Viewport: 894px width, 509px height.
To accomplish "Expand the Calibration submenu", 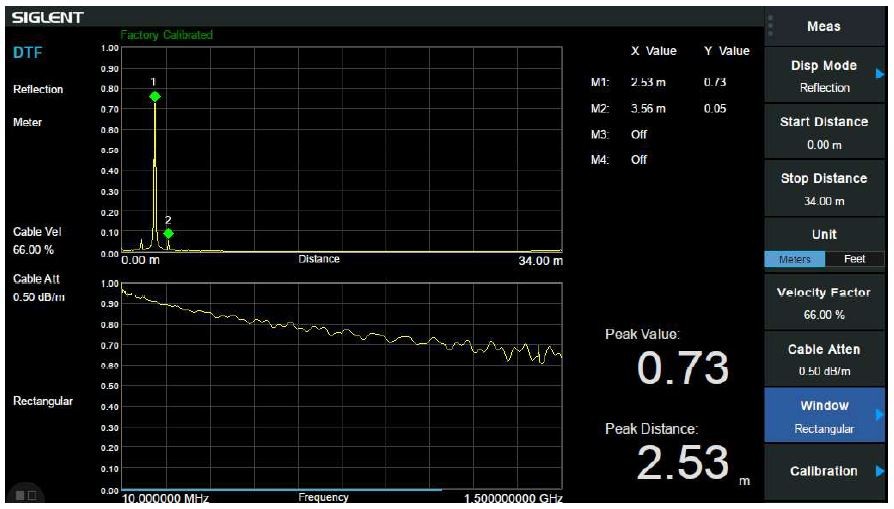I will 823,471.
